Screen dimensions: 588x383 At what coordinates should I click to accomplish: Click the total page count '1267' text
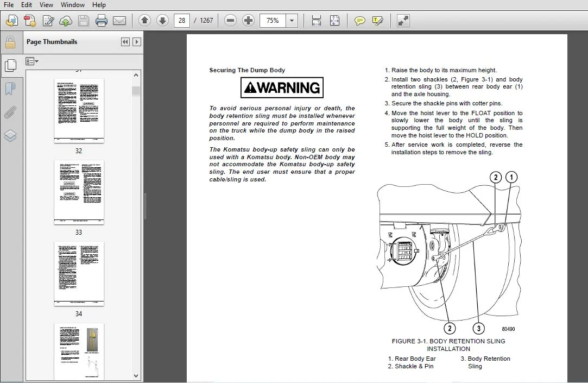206,21
